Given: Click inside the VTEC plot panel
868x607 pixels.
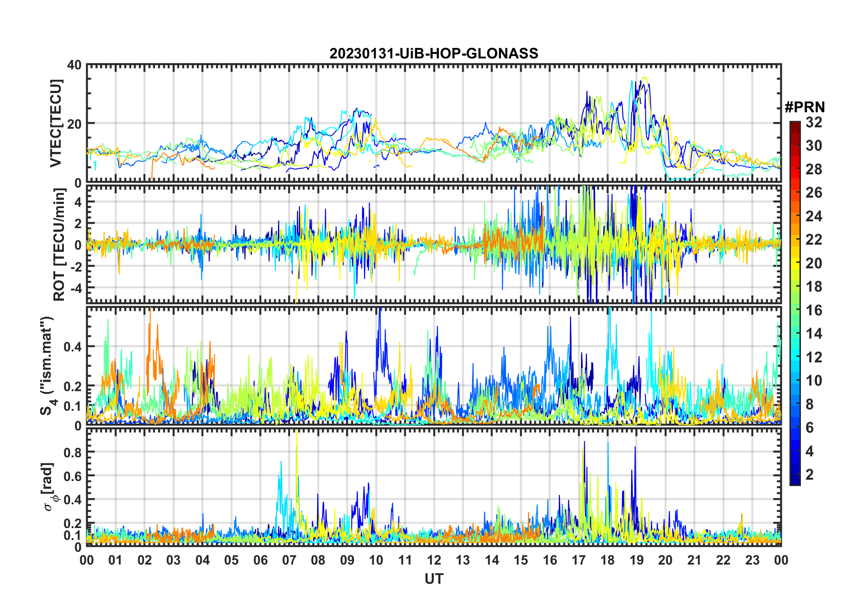Looking at the screenshot, I should click(x=434, y=123).
